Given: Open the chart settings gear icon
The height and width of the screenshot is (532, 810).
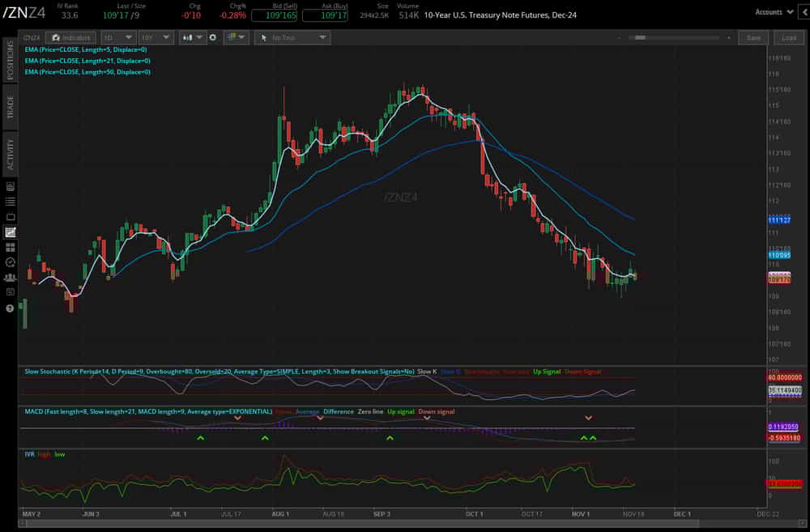Looking at the screenshot, I should (x=212, y=37).
